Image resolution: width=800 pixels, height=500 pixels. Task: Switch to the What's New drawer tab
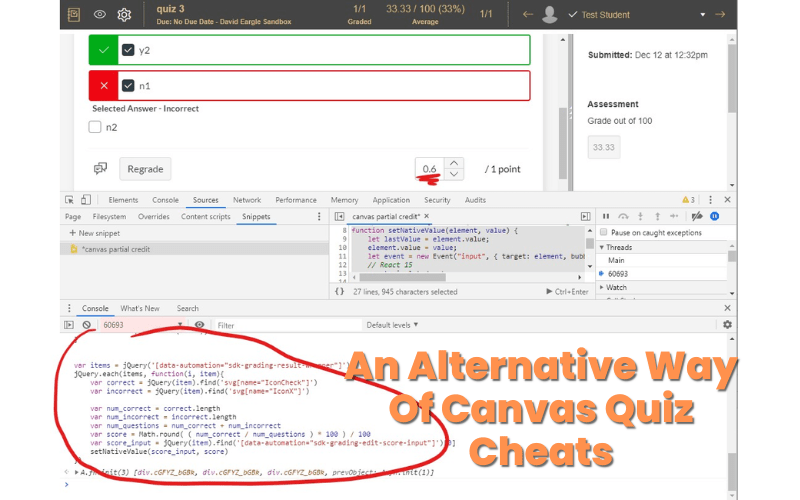[x=140, y=309]
